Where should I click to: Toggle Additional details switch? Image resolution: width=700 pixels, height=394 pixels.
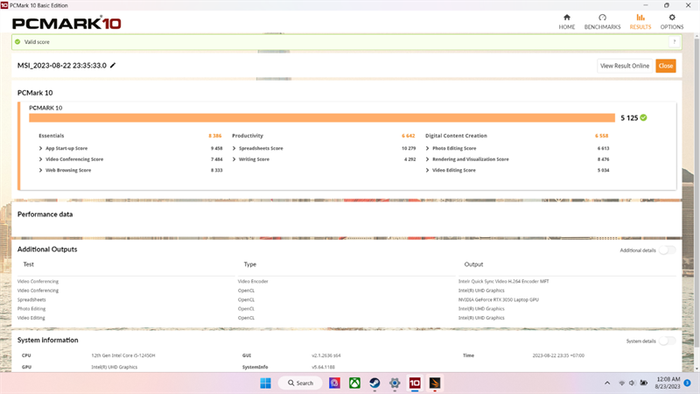[x=667, y=250]
